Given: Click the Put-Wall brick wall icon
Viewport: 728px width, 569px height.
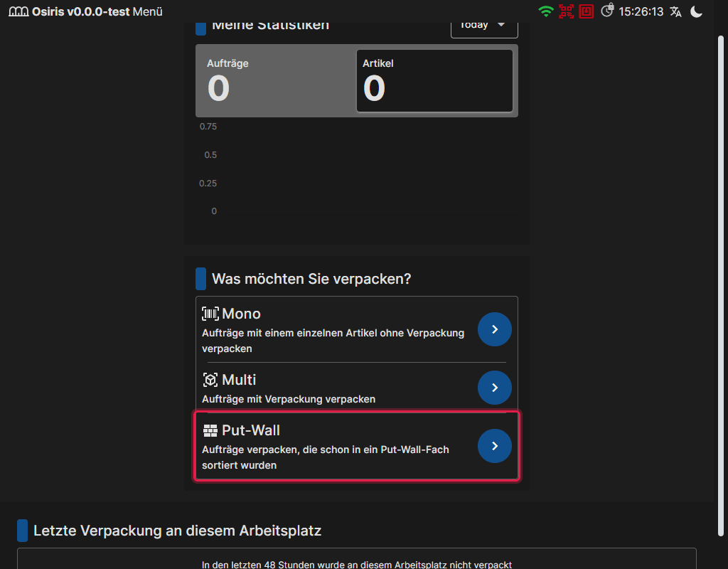Looking at the screenshot, I should tap(210, 430).
